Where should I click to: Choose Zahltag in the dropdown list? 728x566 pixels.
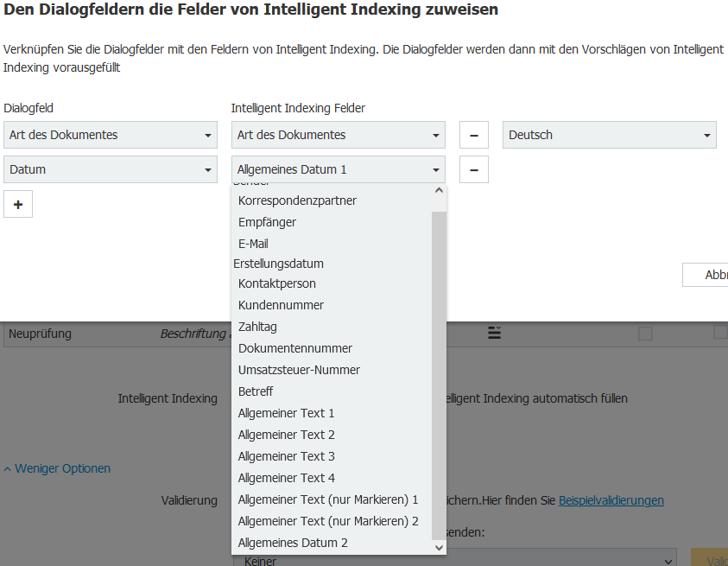click(257, 327)
